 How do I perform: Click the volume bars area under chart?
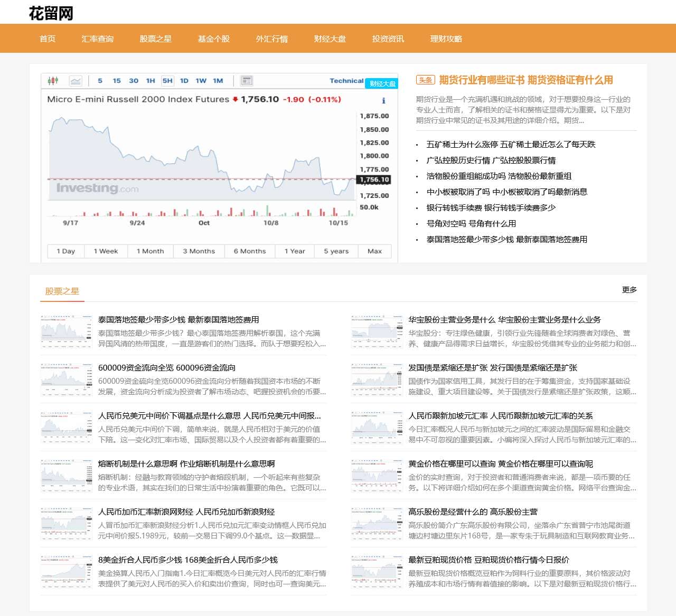pos(201,211)
